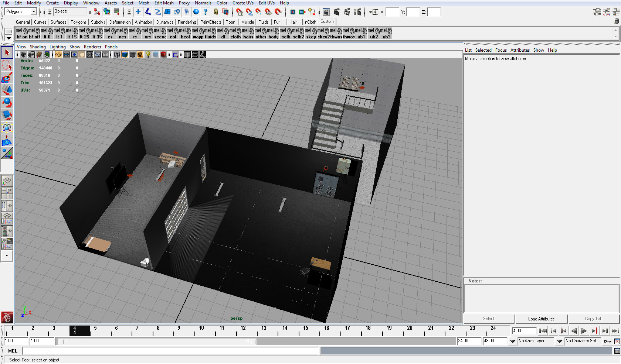Click the padlock lock selection icon
The width and height of the screenshot is (621, 364).
[x=216, y=12]
